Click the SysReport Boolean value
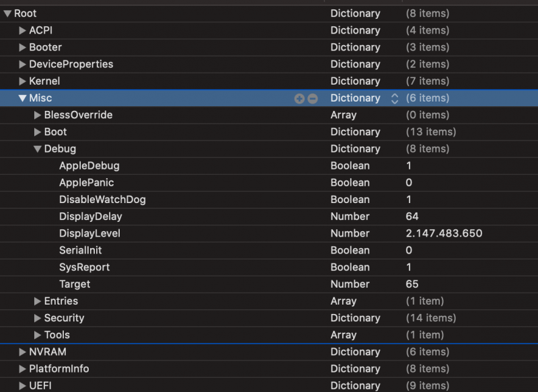The height and width of the screenshot is (392, 538). [x=409, y=267]
